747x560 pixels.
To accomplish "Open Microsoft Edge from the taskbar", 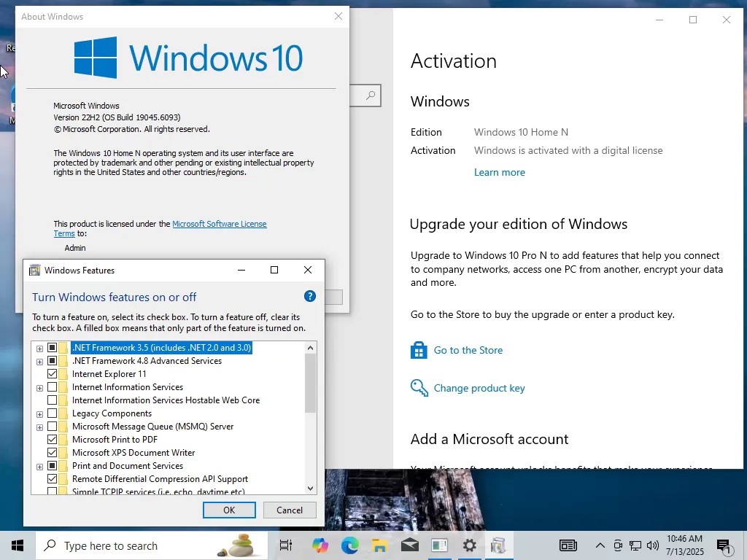I will pyautogui.click(x=349, y=545).
